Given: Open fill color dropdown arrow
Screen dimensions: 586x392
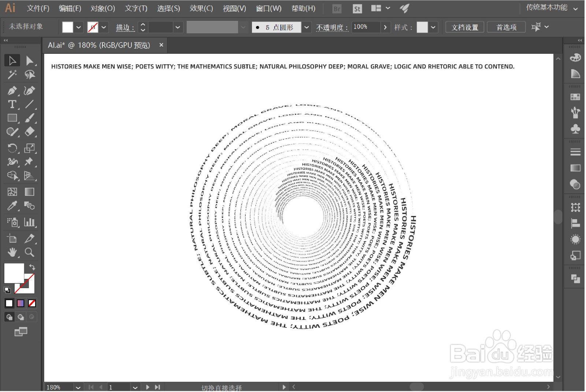Looking at the screenshot, I should pyautogui.click(x=78, y=27).
